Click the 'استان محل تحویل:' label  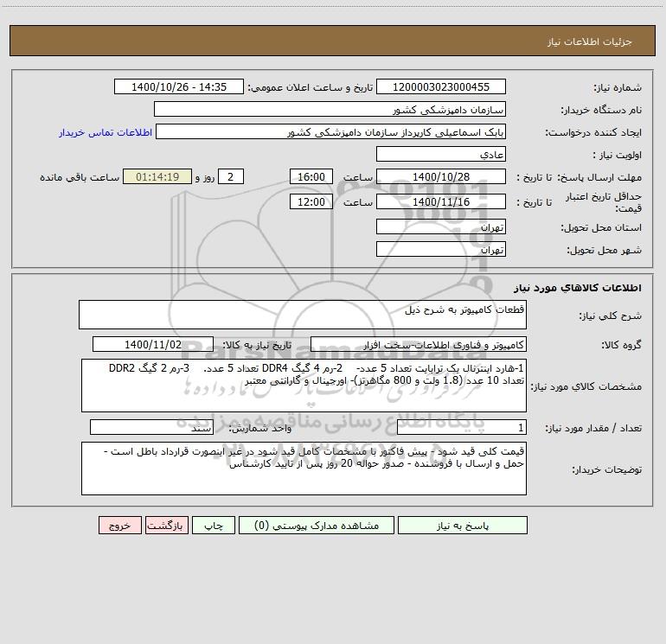(x=601, y=227)
